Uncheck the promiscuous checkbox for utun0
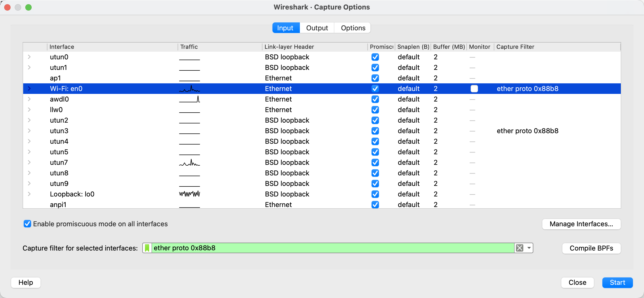Viewport: 644px width, 298px height. [375, 57]
